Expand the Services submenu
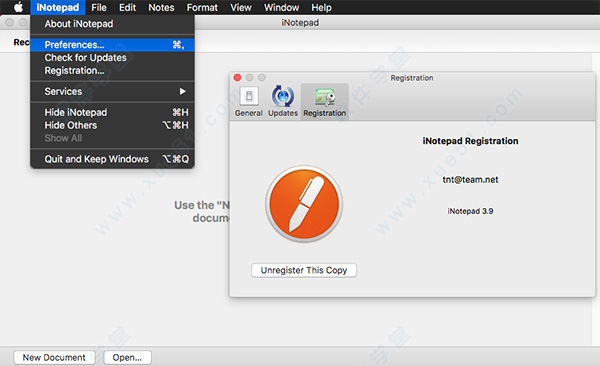The width and height of the screenshot is (600, 366). click(112, 92)
